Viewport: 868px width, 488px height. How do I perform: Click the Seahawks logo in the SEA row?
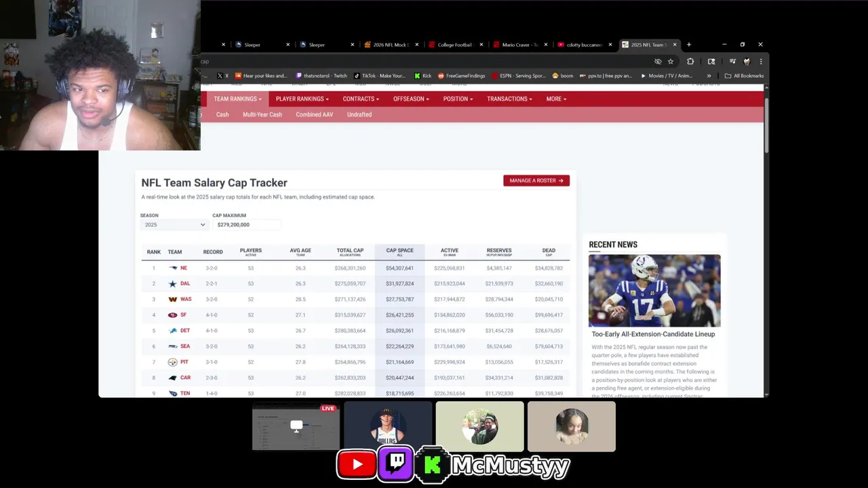(172, 346)
